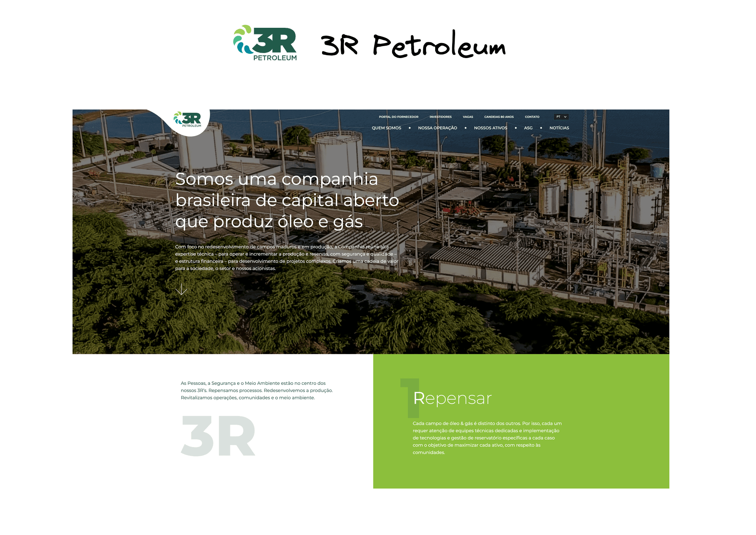
Task: Open the Vagas link
Action: pos(468,117)
